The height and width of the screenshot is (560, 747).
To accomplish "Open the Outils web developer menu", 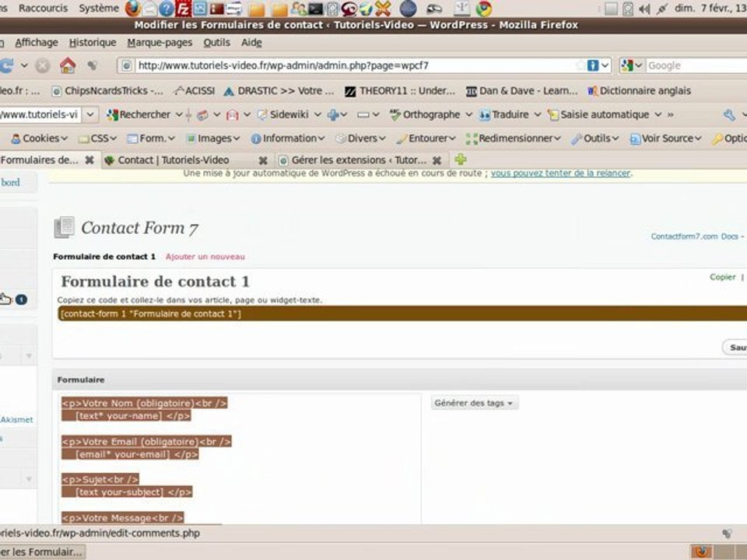I will (x=595, y=138).
